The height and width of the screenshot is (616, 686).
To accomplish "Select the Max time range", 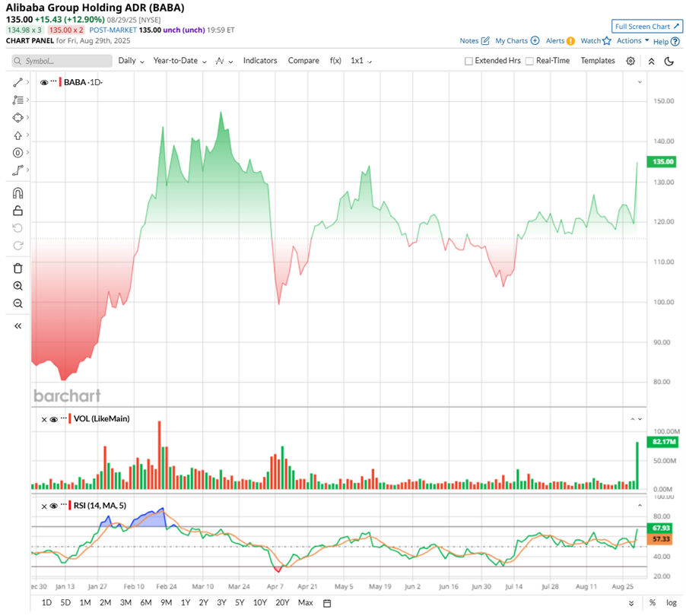I will [306, 603].
